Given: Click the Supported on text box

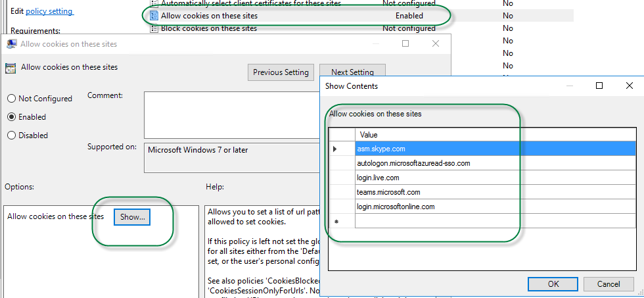Looking at the screenshot, I should tap(231, 157).
